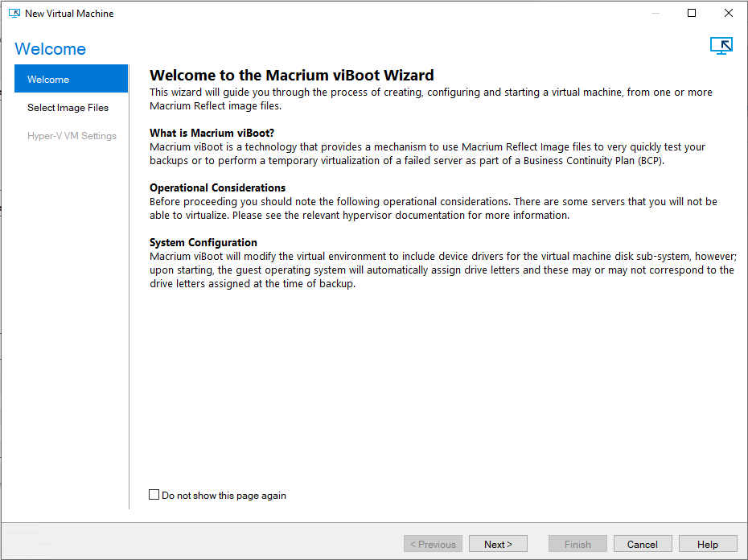This screenshot has width=748, height=560.
Task: Click the disabled Finish button
Action: pos(577,543)
